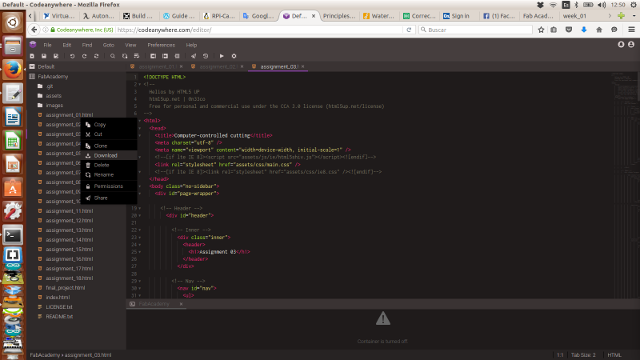This screenshot has width=640, height=360.
Task: Collapse the code fold at line 22
Action: pos(140,230)
